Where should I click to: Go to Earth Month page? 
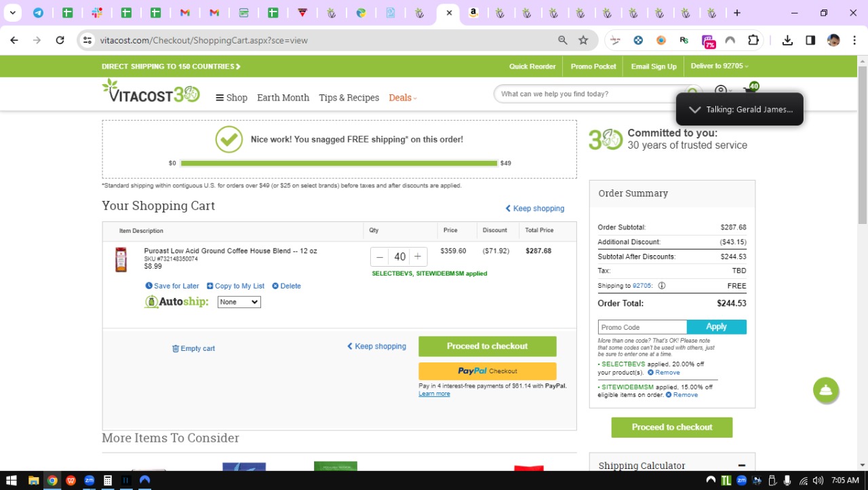pos(283,98)
